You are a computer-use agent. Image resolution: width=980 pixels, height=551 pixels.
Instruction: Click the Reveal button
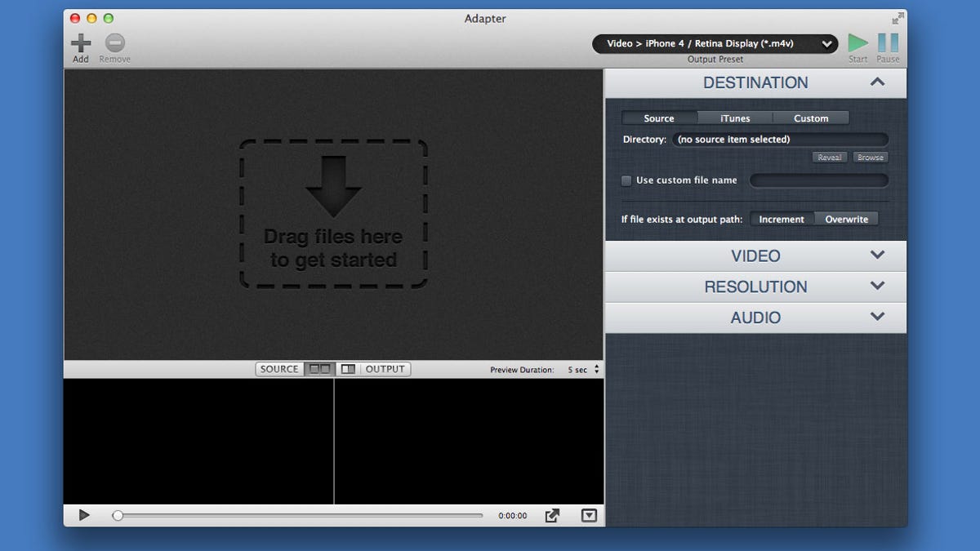coord(829,158)
